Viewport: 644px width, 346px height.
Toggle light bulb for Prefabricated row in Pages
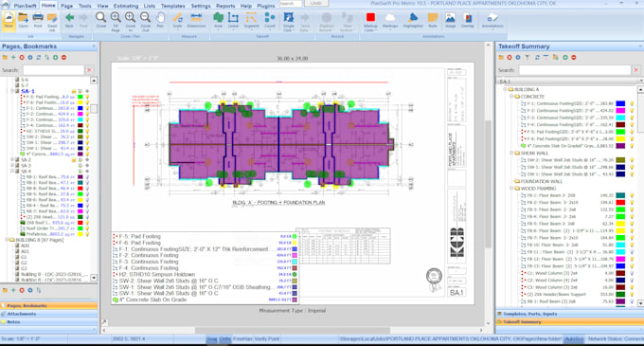point(87,234)
